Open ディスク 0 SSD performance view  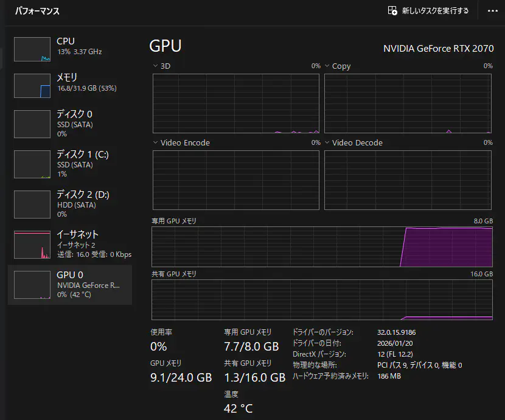pos(70,124)
